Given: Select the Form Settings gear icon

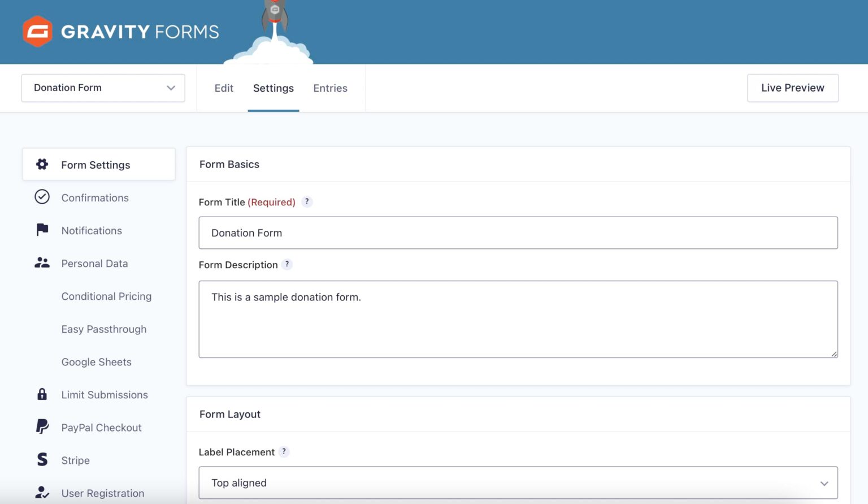Looking at the screenshot, I should 42,164.
